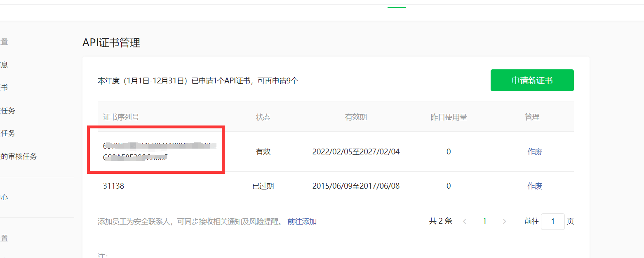Click the 有效 status cell
Viewport: 644px width, 258px height.
pyautogui.click(x=263, y=151)
